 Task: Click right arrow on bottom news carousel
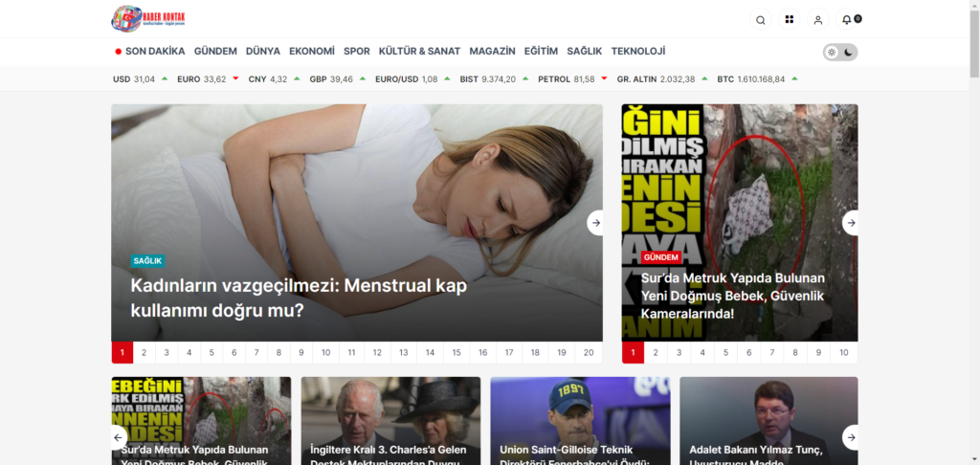[x=850, y=437]
